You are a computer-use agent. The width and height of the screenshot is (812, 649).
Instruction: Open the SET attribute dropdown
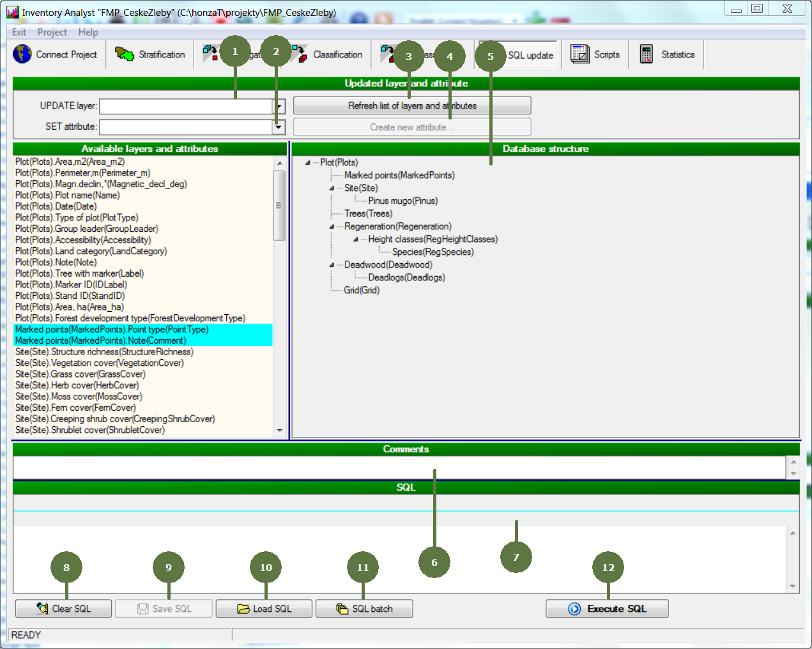pos(279,127)
